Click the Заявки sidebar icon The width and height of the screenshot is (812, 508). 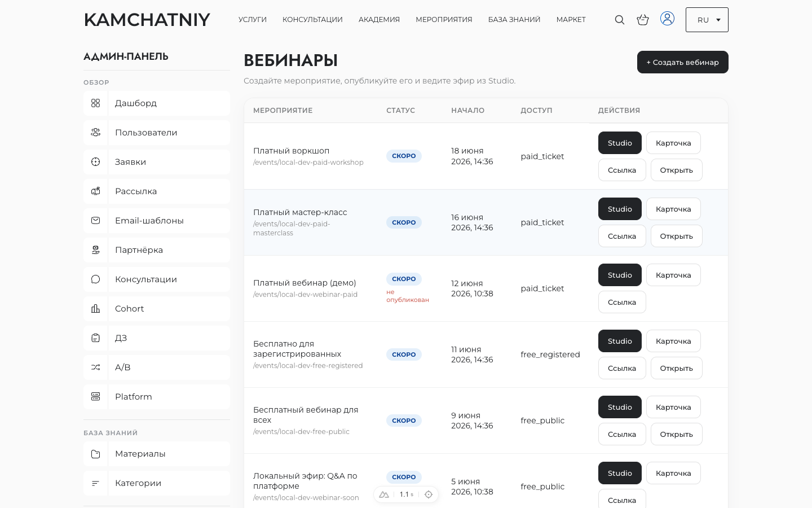[x=95, y=162]
